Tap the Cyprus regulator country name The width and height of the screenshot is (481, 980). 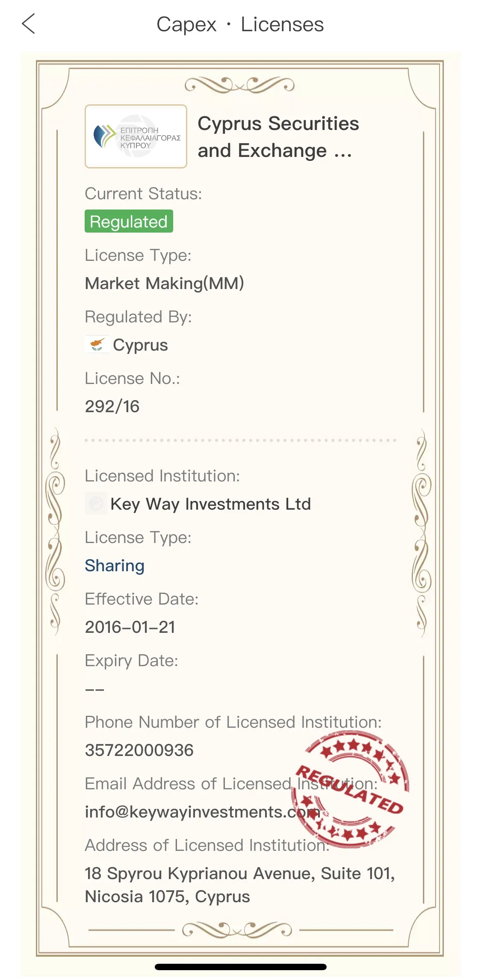tap(140, 345)
